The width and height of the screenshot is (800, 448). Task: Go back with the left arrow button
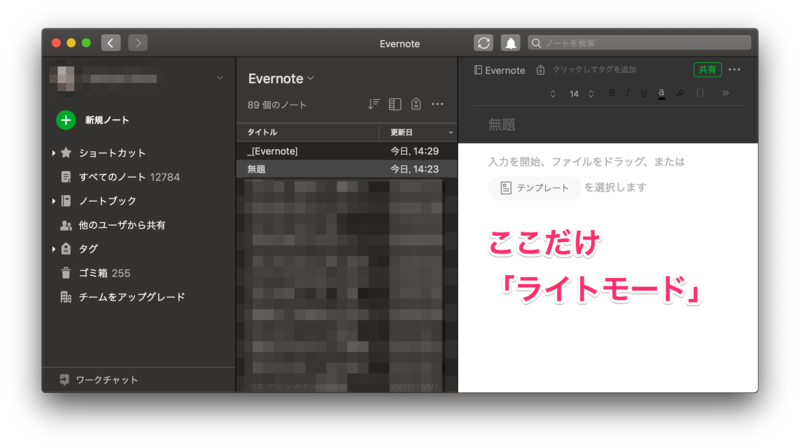click(x=111, y=43)
